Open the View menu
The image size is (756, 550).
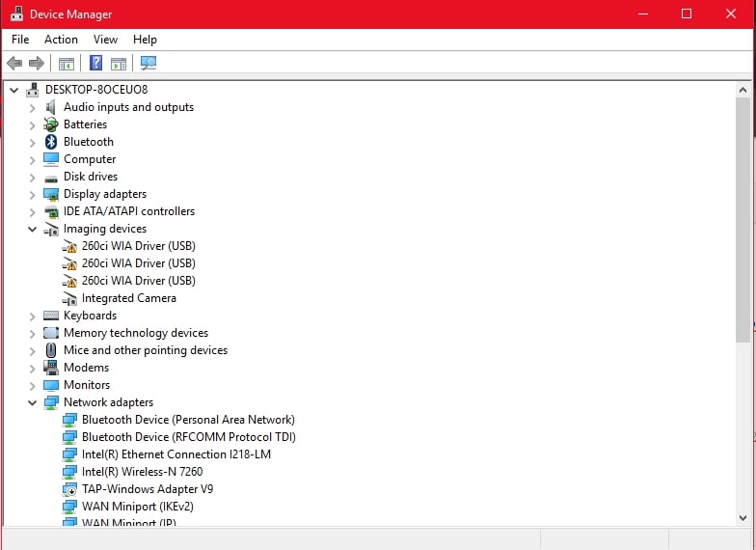pos(105,40)
